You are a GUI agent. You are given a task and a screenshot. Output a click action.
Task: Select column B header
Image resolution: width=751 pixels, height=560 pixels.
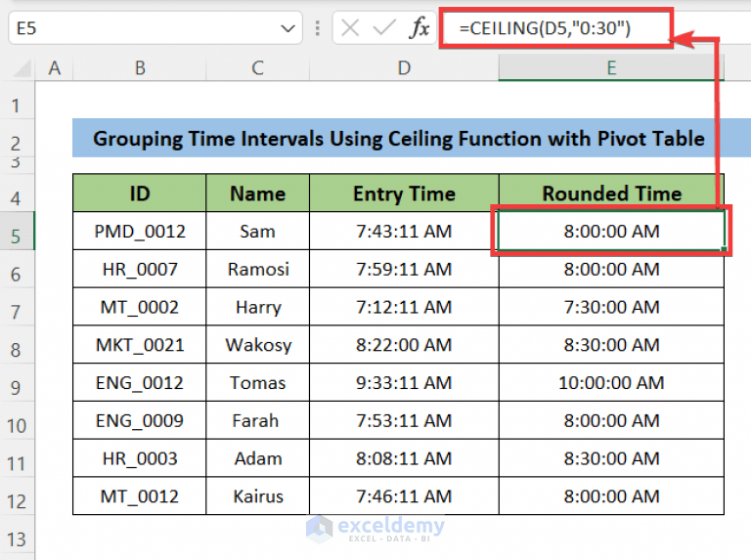pyautogui.click(x=140, y=68)
